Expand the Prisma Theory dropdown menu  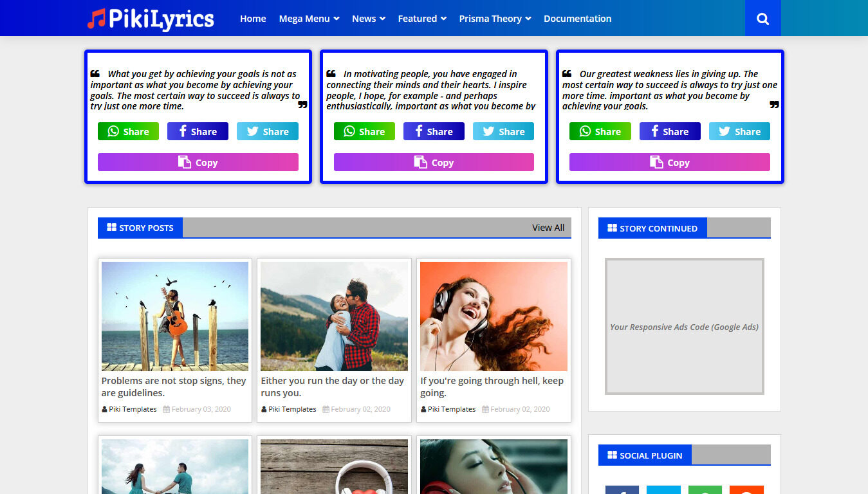pos(495,19)
